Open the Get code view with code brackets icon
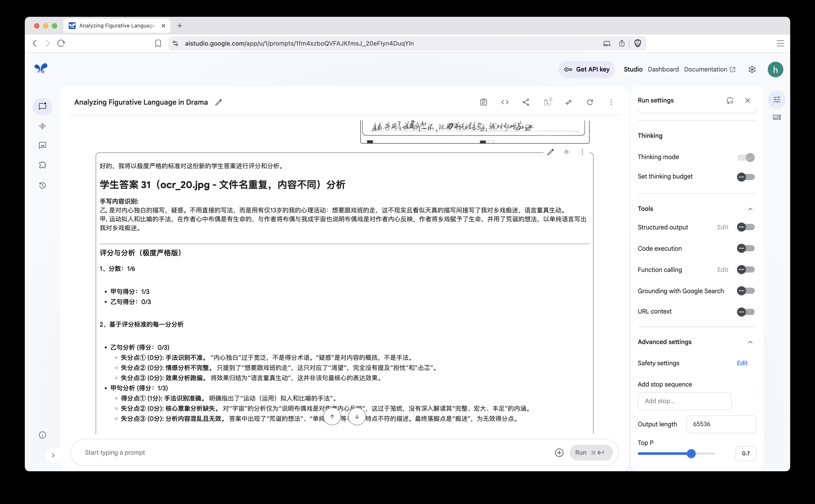 click(x=505, y=102)
